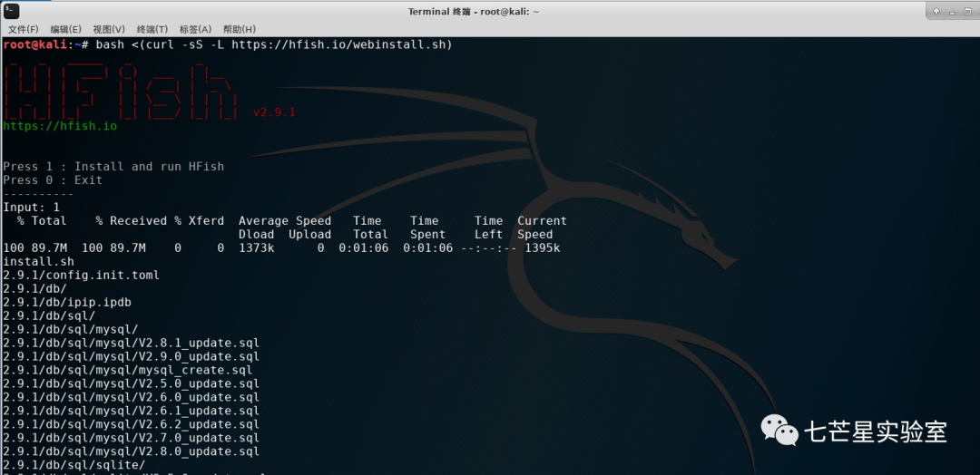Click the '2.9.1/config.init.toml' line
This screenshot has width=980, height=475.
[82, 276]
